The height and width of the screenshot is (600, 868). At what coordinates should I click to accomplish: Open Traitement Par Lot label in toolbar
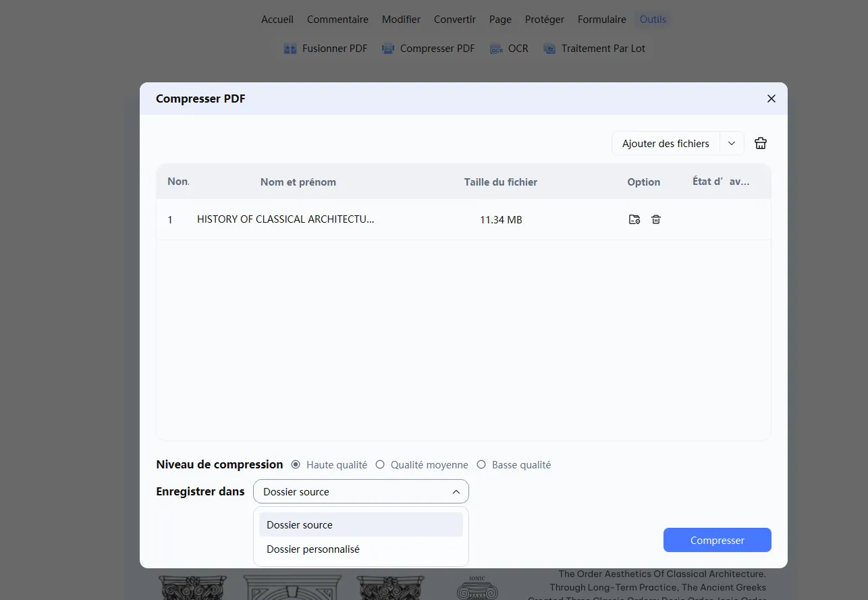coord(603,49)
